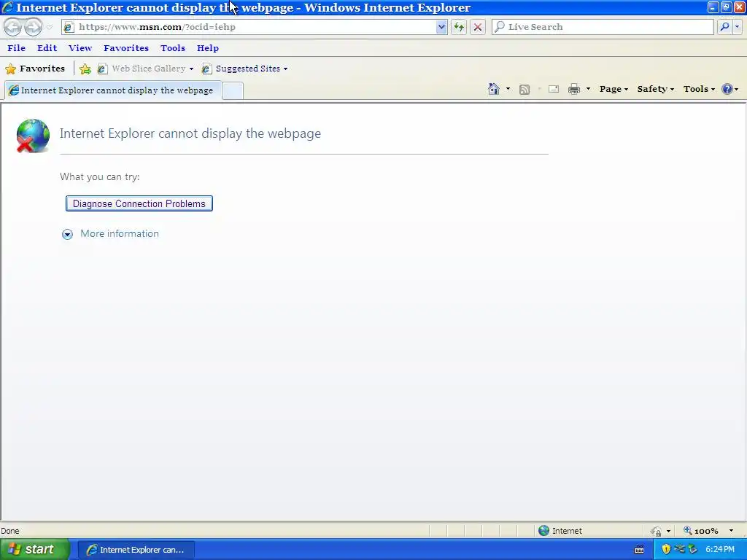Screen dimensions: 747x560
Task: Open the File menu
Action: [16, 48]
